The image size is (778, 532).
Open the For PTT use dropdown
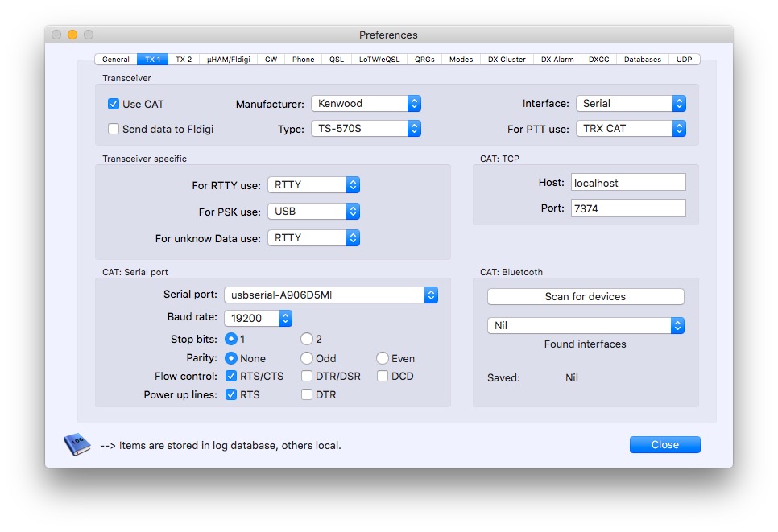[x=631, y=129]
